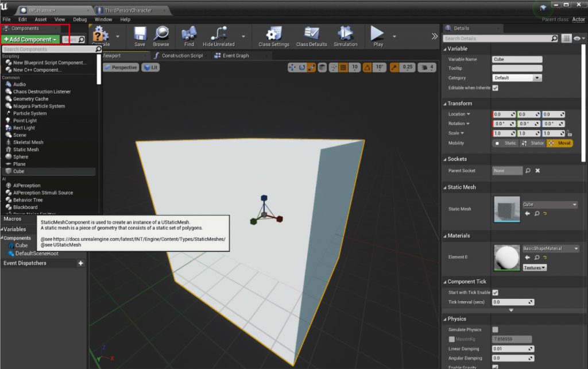588x369 pixels.
Task: Click the Compile toolbar icon
Action: pyautogui.click(x=100, y=36)
